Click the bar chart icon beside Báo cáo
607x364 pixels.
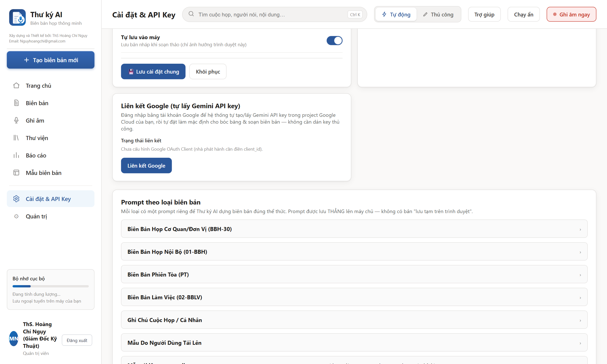16,155
